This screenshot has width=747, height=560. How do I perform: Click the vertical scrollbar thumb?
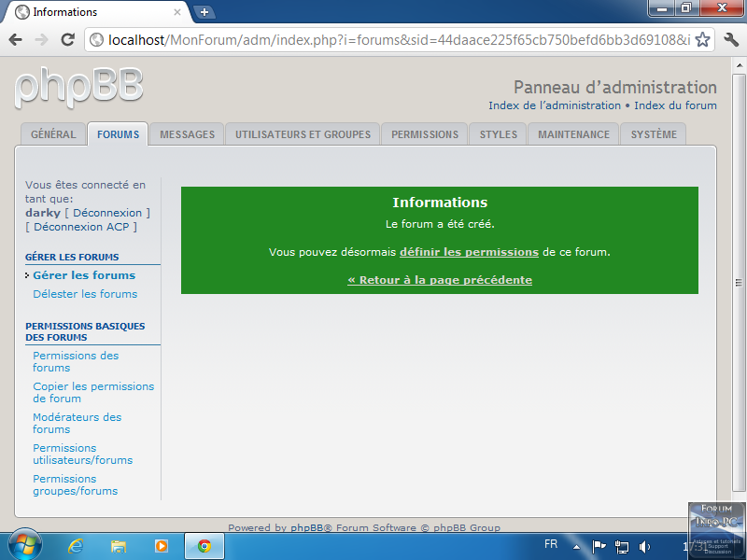(x=739, y=283)
